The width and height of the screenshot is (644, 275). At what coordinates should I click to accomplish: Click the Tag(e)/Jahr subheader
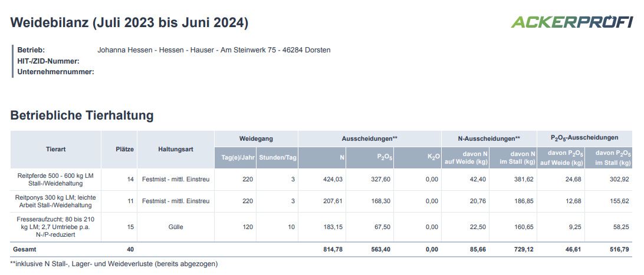click(235, 158)
